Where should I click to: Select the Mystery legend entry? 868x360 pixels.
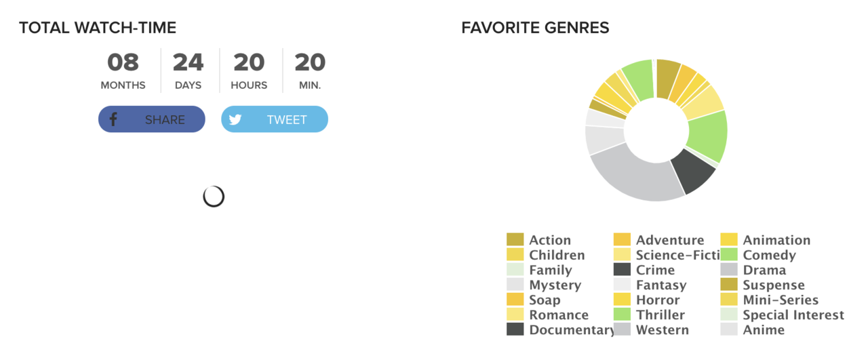point(555,285)
